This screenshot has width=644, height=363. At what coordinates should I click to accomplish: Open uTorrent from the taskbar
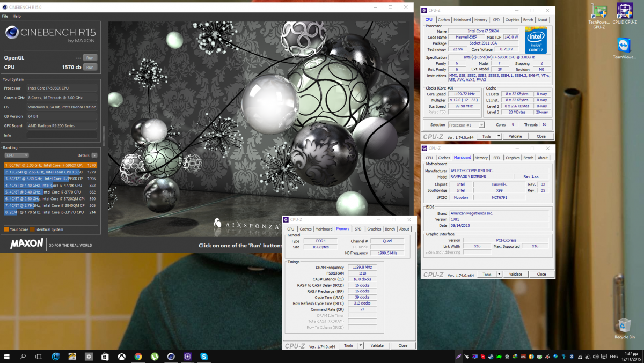pyautogui.click(x=155, y=357)
